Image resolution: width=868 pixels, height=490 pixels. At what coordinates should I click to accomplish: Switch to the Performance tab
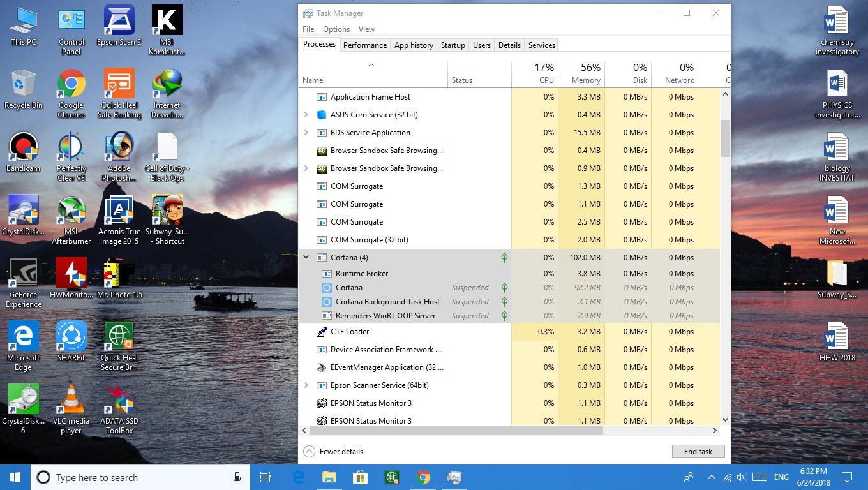[365, 45]
